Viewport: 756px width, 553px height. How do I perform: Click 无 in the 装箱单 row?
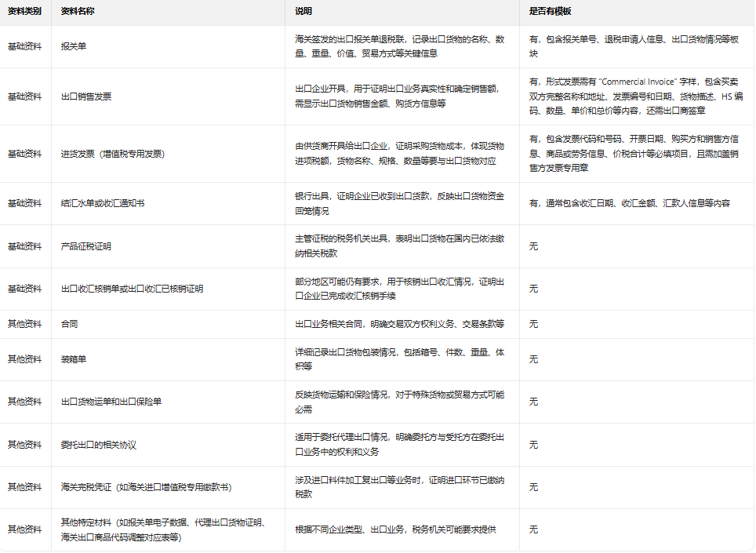[533, 359]
